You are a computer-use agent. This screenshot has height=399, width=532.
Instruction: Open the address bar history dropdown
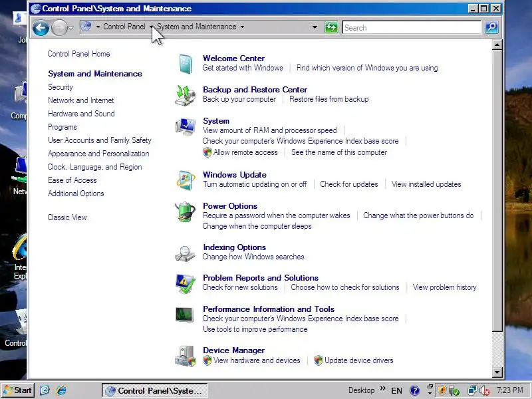[x=315, y=27]
